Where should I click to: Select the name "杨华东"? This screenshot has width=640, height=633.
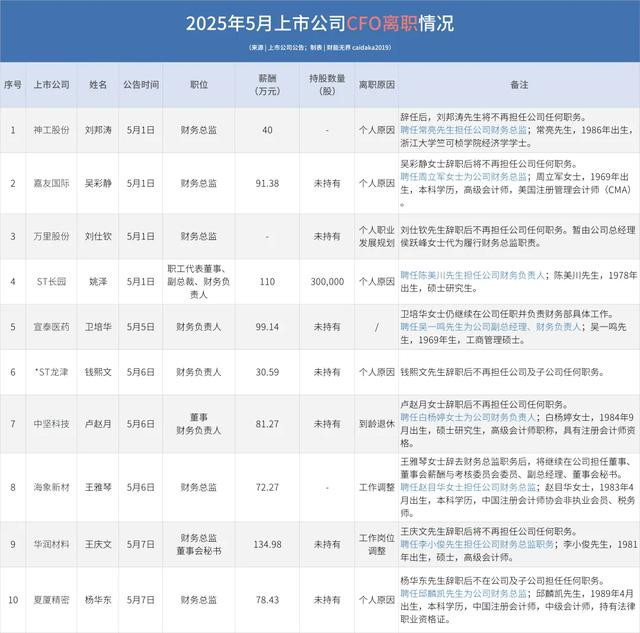pyautogui.click(x=98, y=600)
